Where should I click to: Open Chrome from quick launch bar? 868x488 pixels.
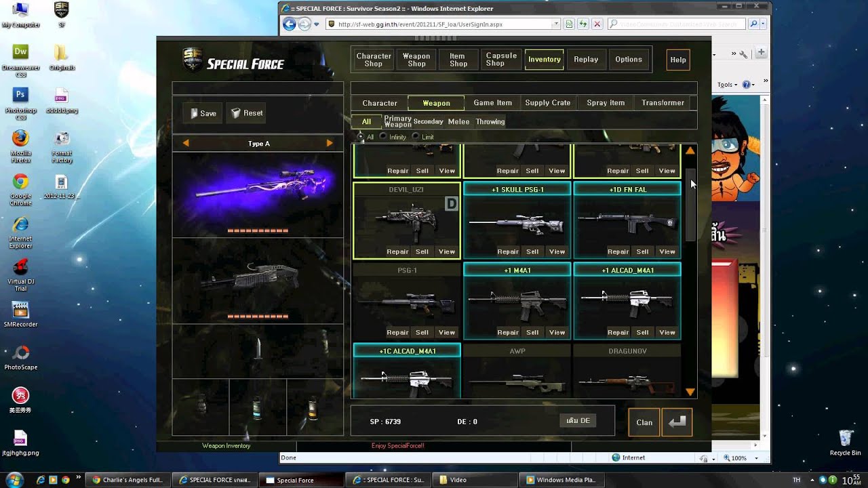click(x=66, y=480)
